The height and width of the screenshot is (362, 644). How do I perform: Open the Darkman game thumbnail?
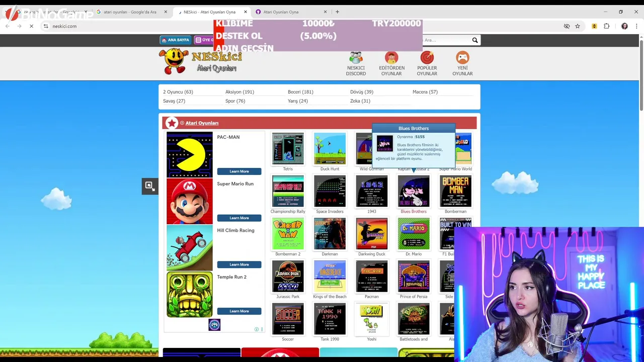pyautogui.click(x=330, y=234)
